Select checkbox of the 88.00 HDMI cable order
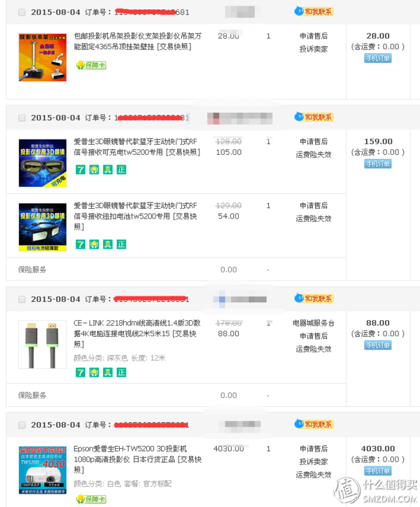This screenshot has width=420, height=507. point(22,299)
